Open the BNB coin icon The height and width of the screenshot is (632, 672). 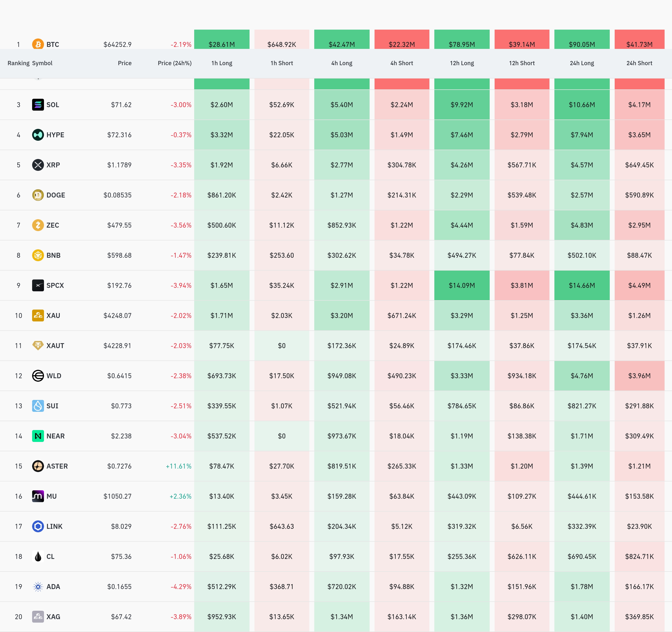pos(38,255)
